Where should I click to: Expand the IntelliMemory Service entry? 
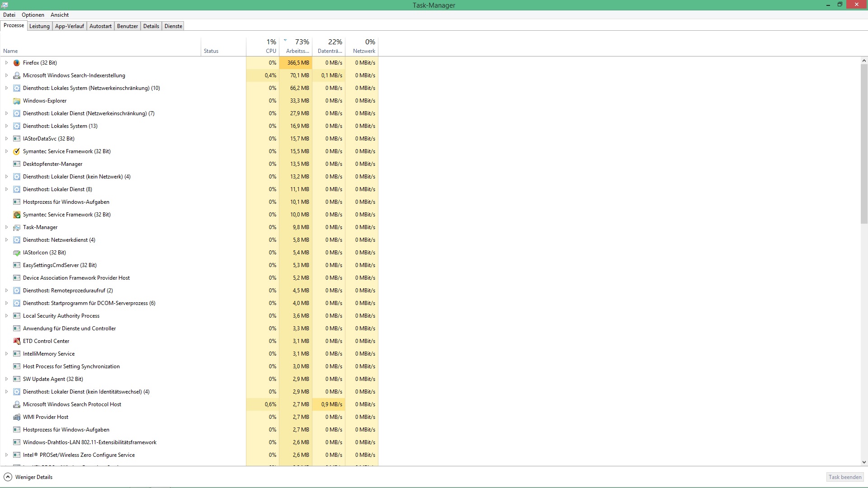(x=6, y=354)
